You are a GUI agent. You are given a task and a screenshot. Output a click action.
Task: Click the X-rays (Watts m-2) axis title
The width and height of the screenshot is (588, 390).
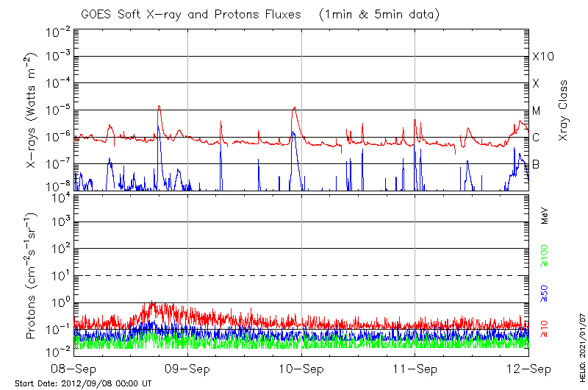pyautogui.click(x=32, y=110)
